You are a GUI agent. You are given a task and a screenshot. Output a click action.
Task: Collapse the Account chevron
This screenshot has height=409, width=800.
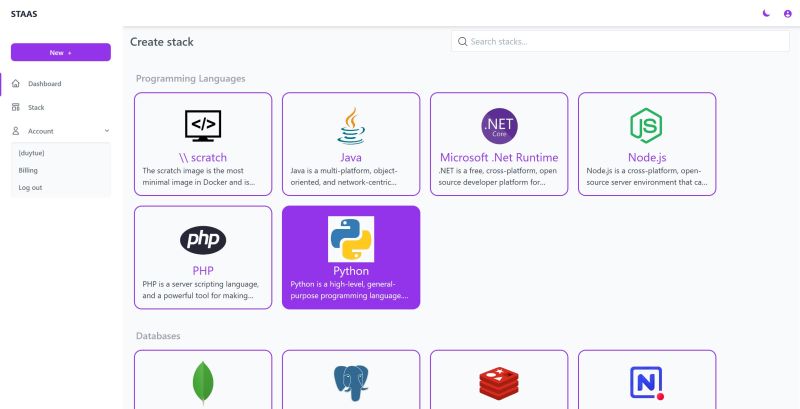(107, 131)
